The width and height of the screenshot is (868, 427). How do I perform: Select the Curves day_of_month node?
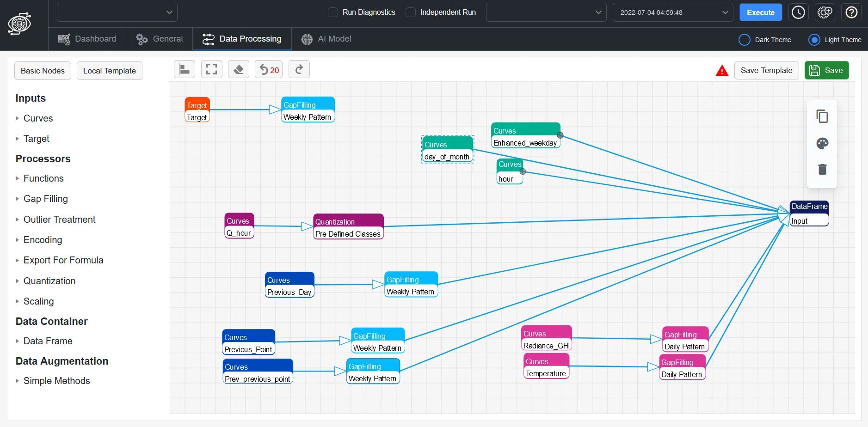point(447,149)
